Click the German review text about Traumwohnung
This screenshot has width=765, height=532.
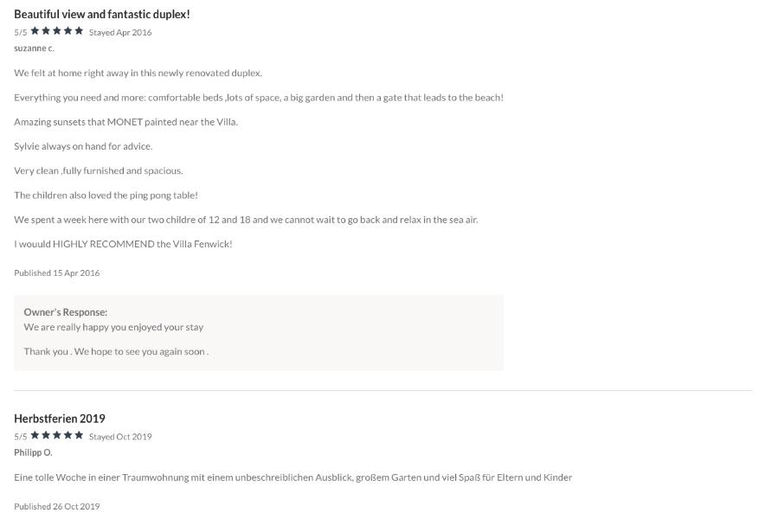coord(292,478)
